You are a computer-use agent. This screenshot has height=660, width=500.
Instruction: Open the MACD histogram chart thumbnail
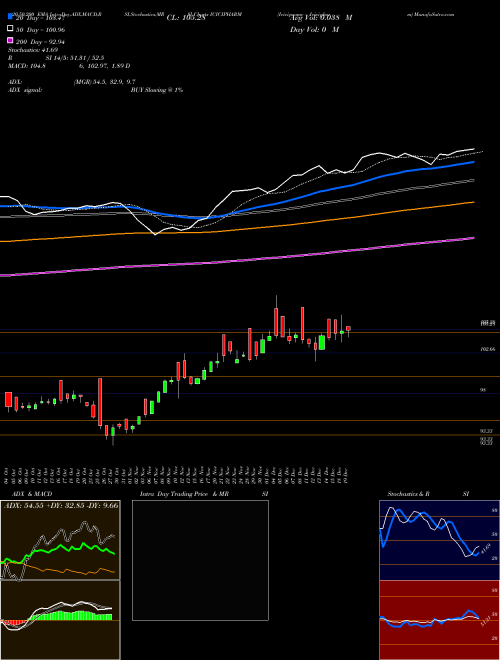pos(60,620)
